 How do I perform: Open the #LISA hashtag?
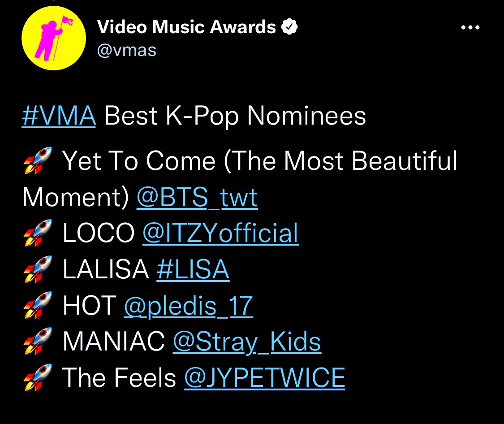[193, 269]
